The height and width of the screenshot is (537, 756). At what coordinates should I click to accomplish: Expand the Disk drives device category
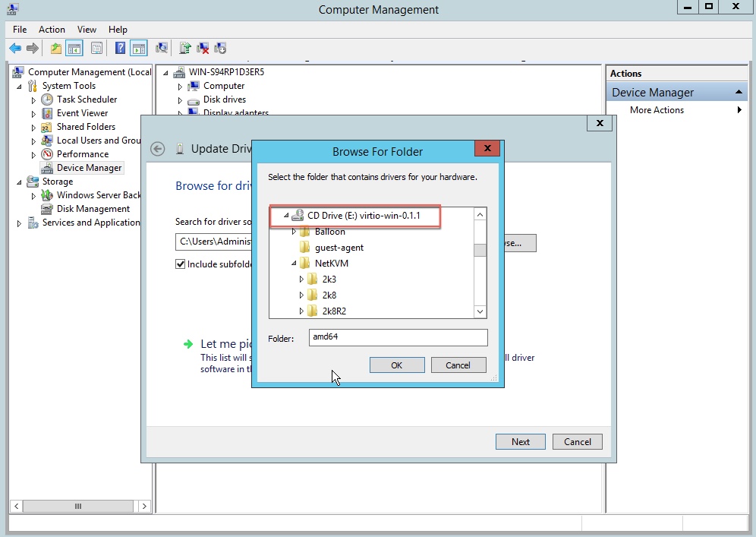(x=180, y=100)
